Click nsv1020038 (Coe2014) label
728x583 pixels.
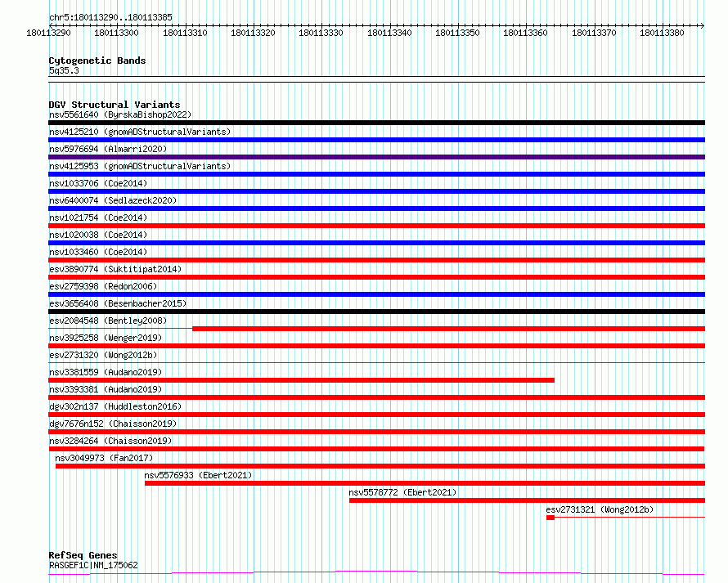coord(98,235)
